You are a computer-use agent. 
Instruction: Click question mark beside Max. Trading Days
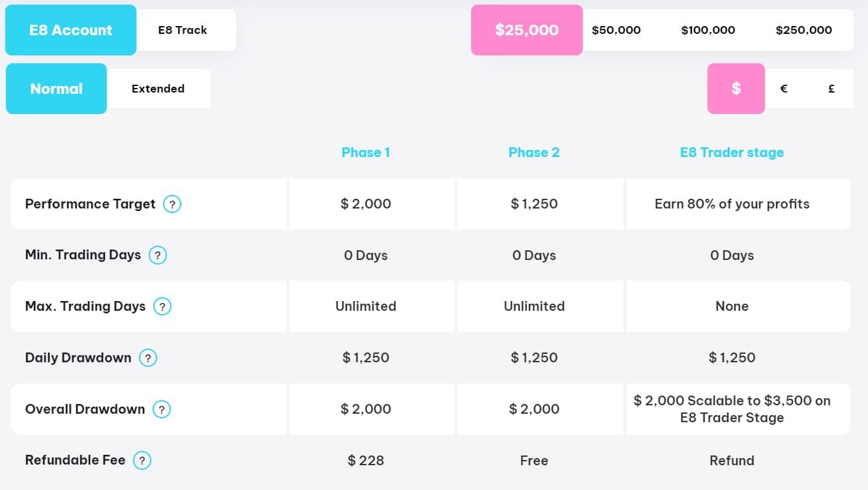click(x=162, y=306)
